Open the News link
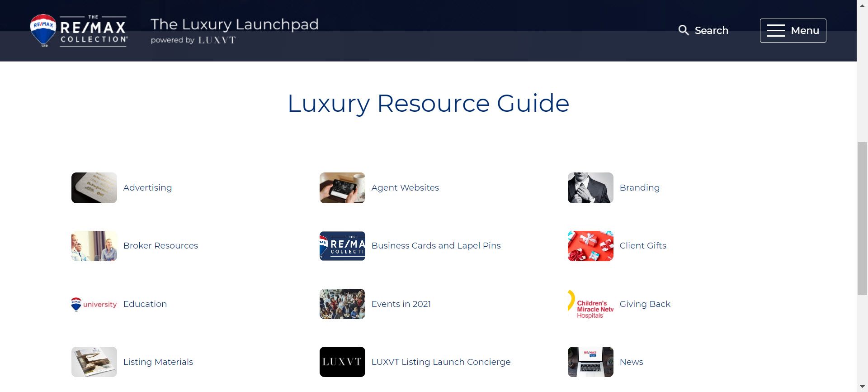 [x=631, y=362]
